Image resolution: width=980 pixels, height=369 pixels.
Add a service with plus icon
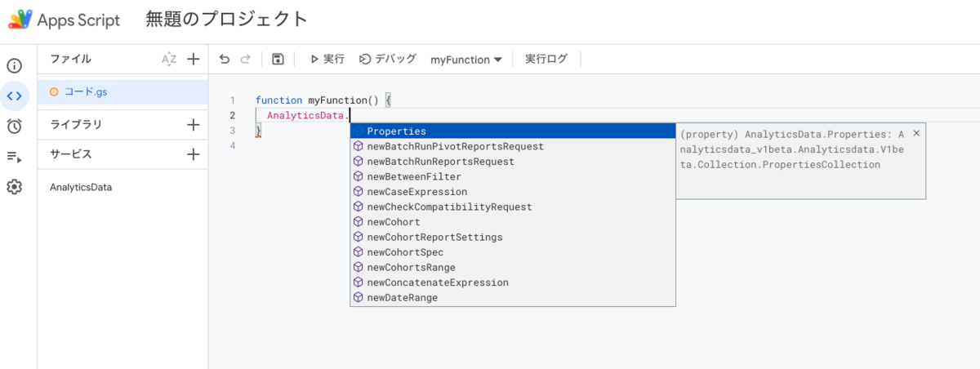(x=194, y=154)
